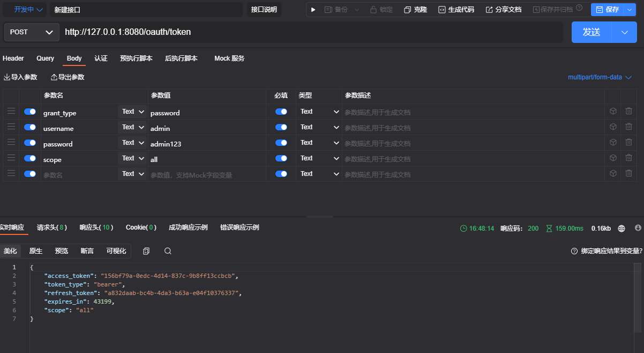Click the copy response icon

[x=146, y=251]
